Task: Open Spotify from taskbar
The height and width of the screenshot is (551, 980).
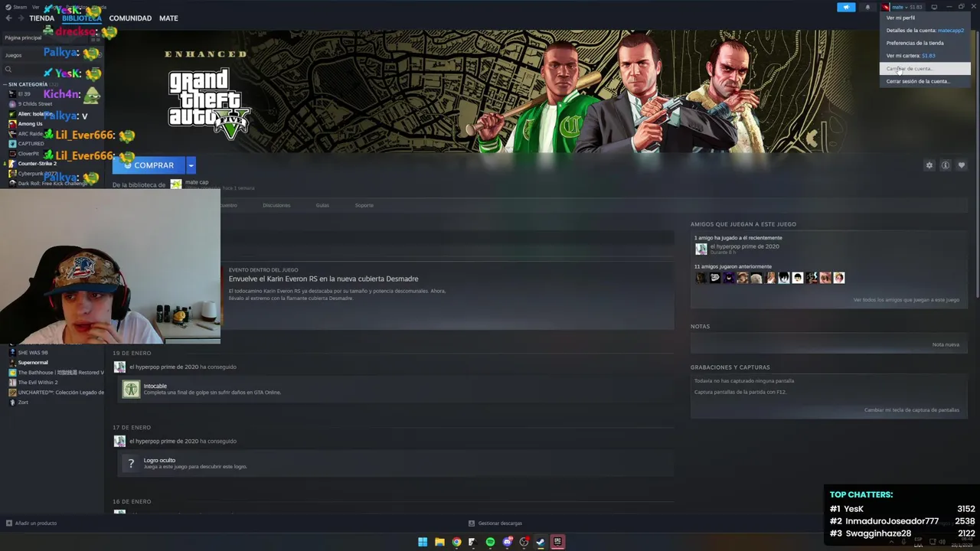Action: (490, 542)
